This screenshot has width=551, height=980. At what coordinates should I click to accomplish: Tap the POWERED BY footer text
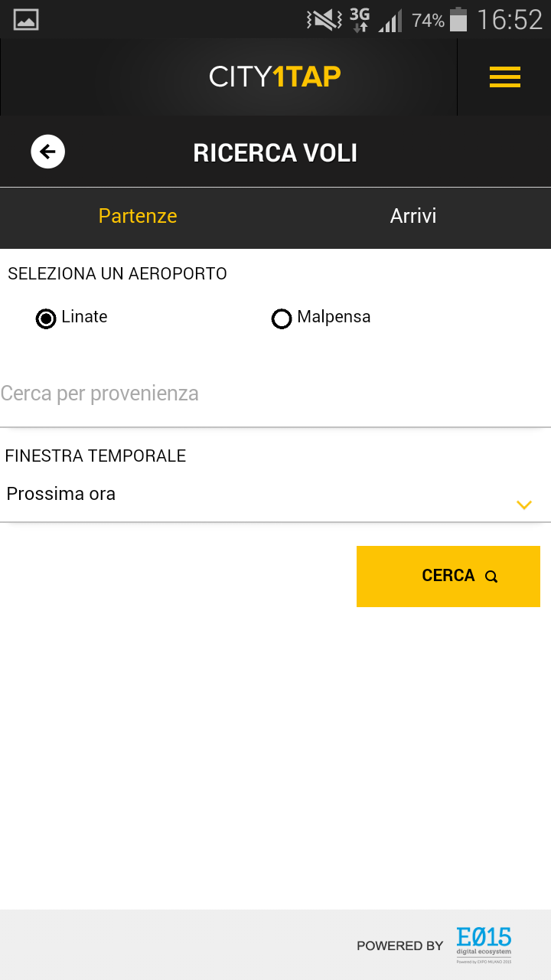click(399, 946)
